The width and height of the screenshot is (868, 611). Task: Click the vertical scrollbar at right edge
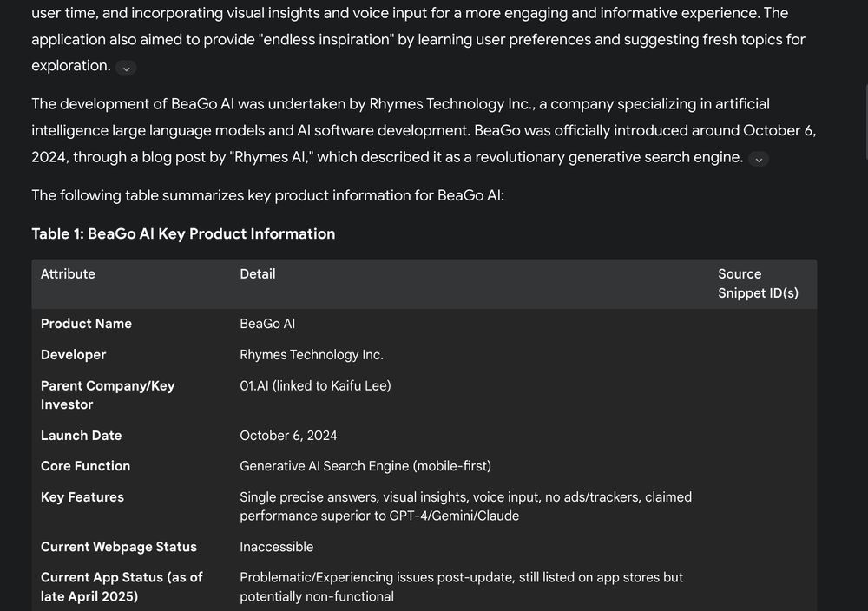pyautogui.click(x=865, y=122)
